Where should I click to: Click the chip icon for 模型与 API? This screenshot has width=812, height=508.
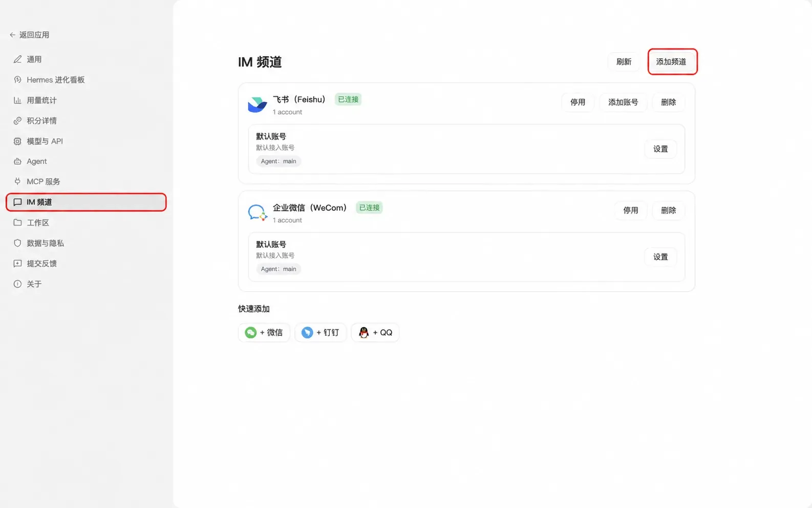click(17, 141)
